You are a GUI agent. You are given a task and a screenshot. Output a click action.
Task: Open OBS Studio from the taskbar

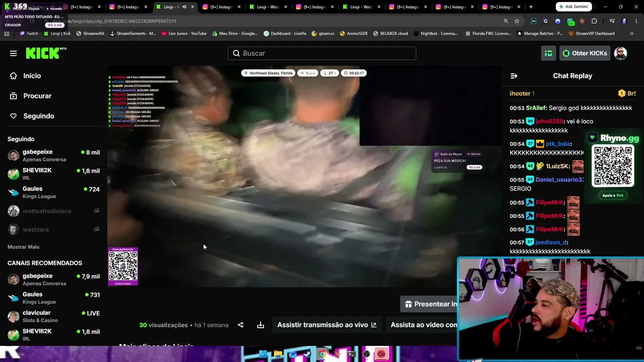pos(366,354)
